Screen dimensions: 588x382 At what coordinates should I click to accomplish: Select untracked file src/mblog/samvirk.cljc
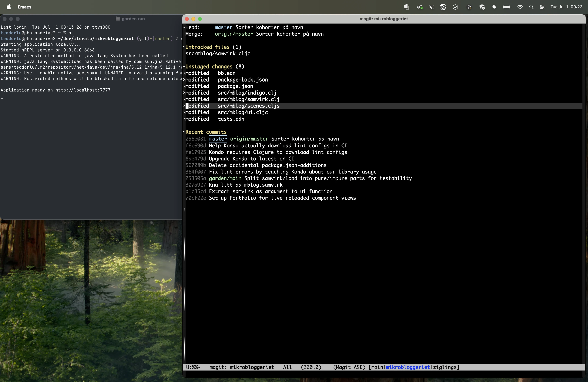coord(218,54)
